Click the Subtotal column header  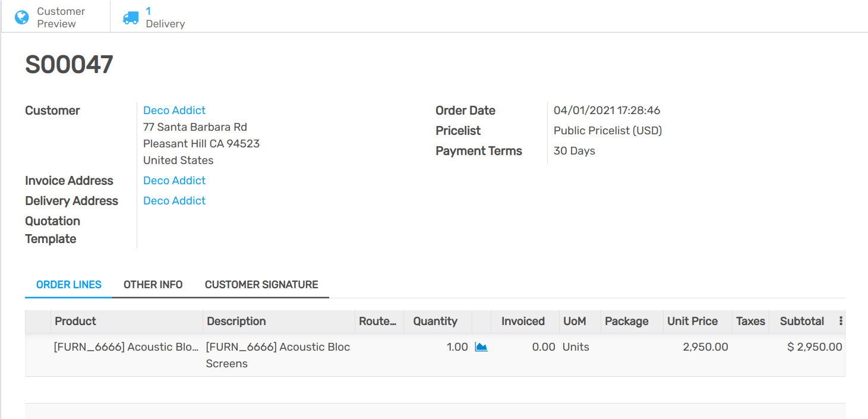(801, 321)
